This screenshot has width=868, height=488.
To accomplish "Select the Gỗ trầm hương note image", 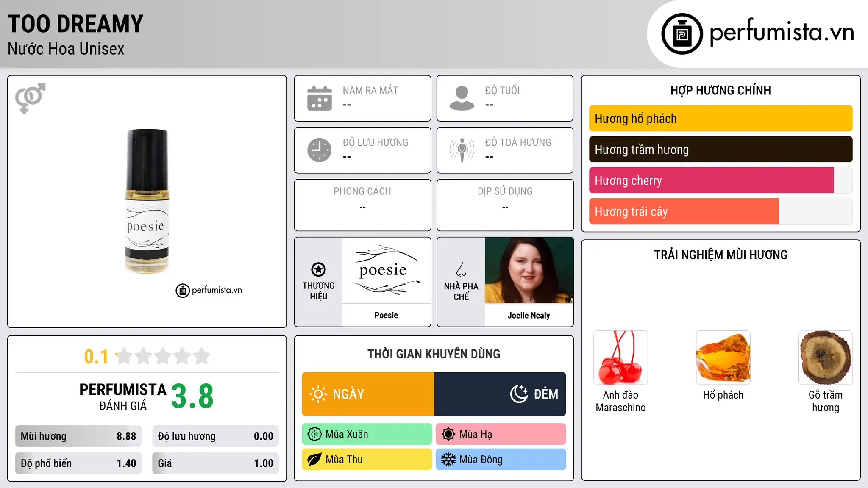I will point(826,358).
